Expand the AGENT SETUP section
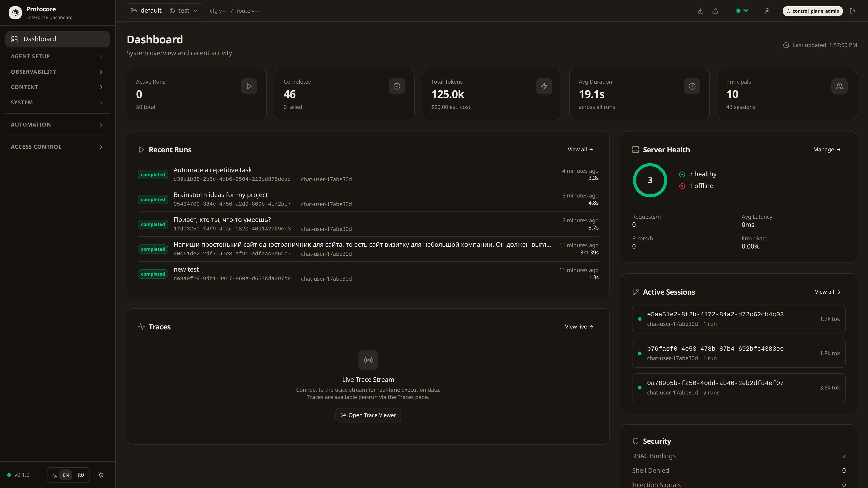Viewport: 868px width, 488px height. click(57, 56)
